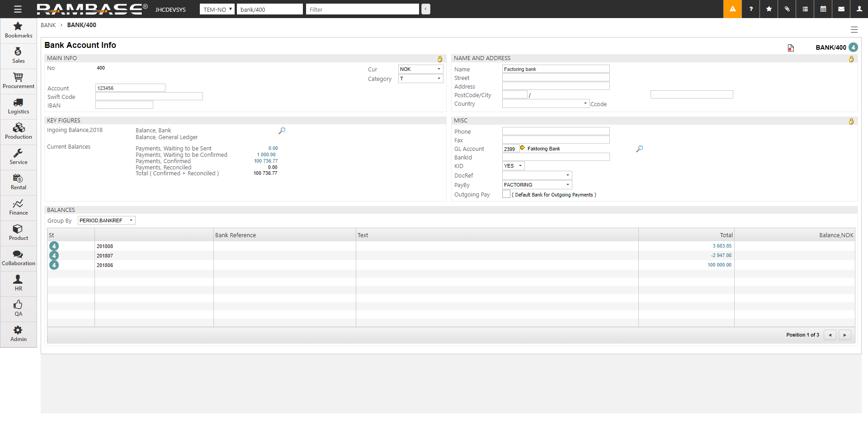This screenshot has width=868, height=426.
Task: Expand the PayBy dropdown set to FACTORING
Action: pos(537,185)
